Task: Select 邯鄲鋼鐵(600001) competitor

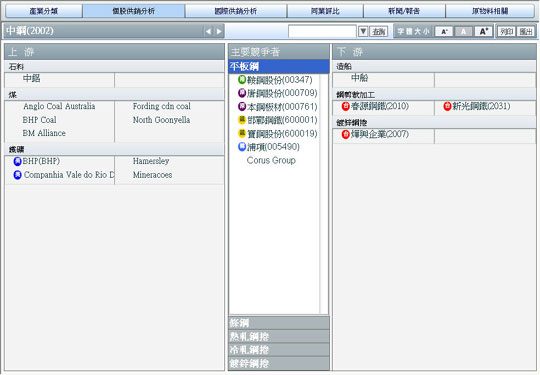Action: (x=282, y=120)
